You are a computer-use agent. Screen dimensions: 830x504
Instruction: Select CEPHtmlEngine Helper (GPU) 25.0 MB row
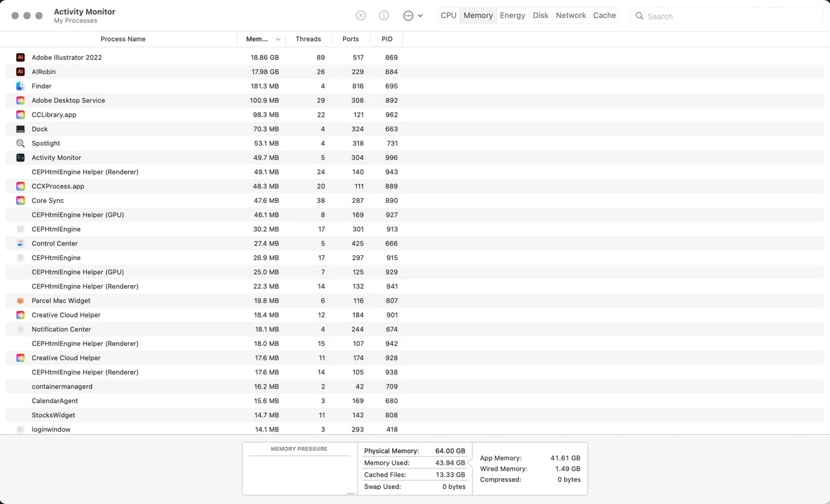click(415, 272)
